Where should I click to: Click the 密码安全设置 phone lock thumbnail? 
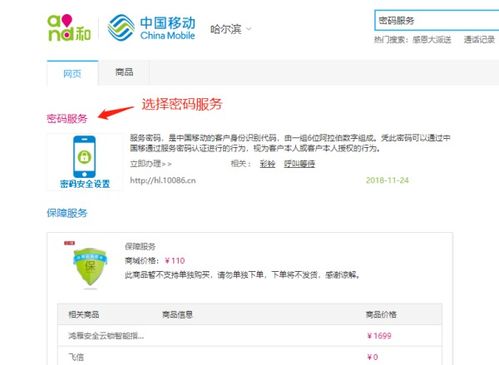(x=85, y=162)
